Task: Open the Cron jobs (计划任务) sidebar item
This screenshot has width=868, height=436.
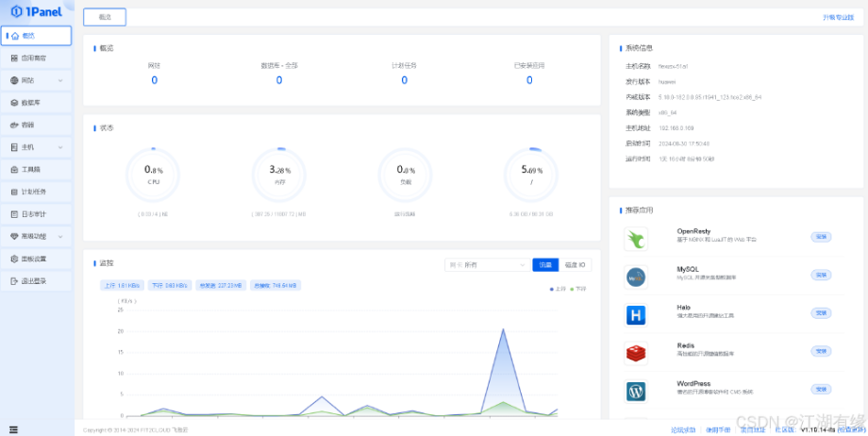Action: click(36, 192)
